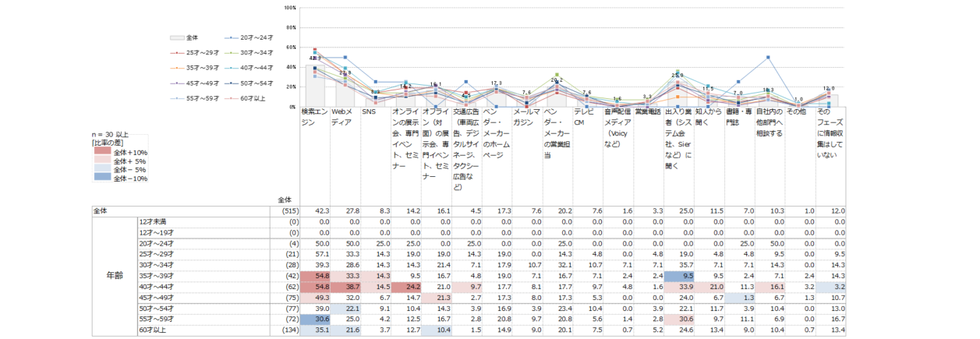980x339 pixels.
Task: Select the 45才～49才 table row label
Action: pyautogui.click(x=157, y=297)
